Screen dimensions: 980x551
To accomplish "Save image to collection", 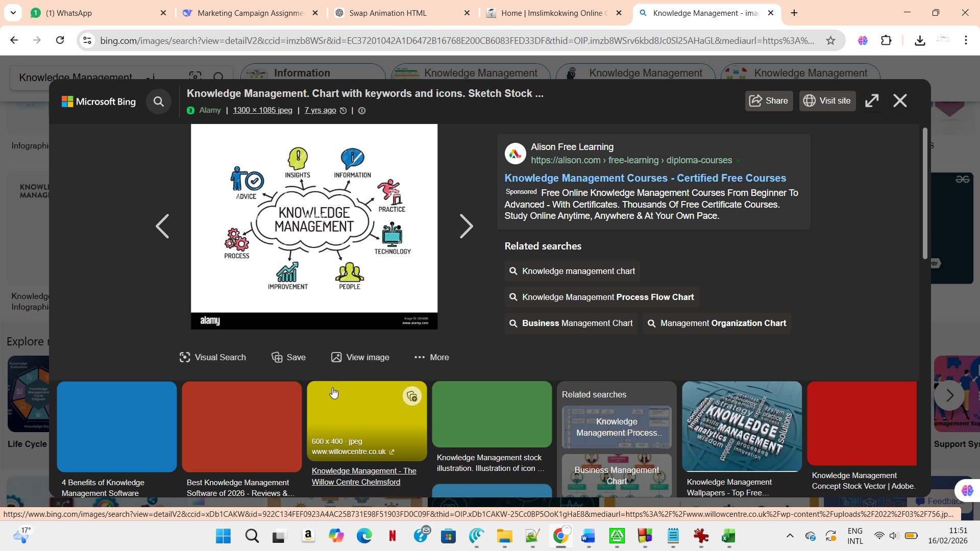I will coord(288,357).
